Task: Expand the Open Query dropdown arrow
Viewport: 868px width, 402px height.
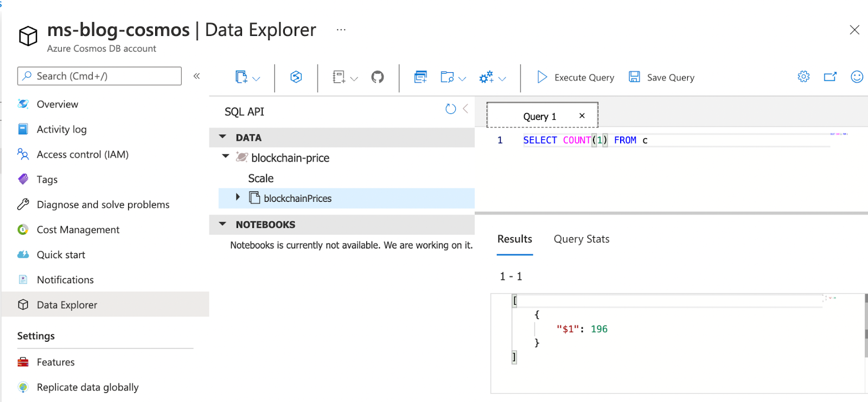Action: pos(462,79)
